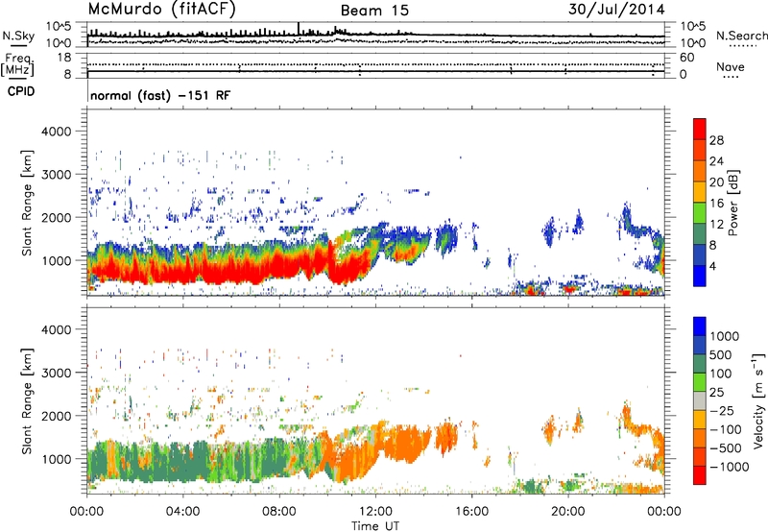Pick the light green 25-100 Velocity swatch
The width and height of the screenshot is (768, 532).
coord(700,382)
